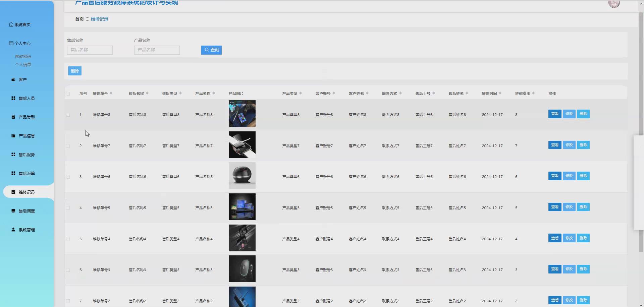Screen dimensions: 644x307
Task: Open product image thumbnail for 产品名称6
Action: (x=242, y=176)
